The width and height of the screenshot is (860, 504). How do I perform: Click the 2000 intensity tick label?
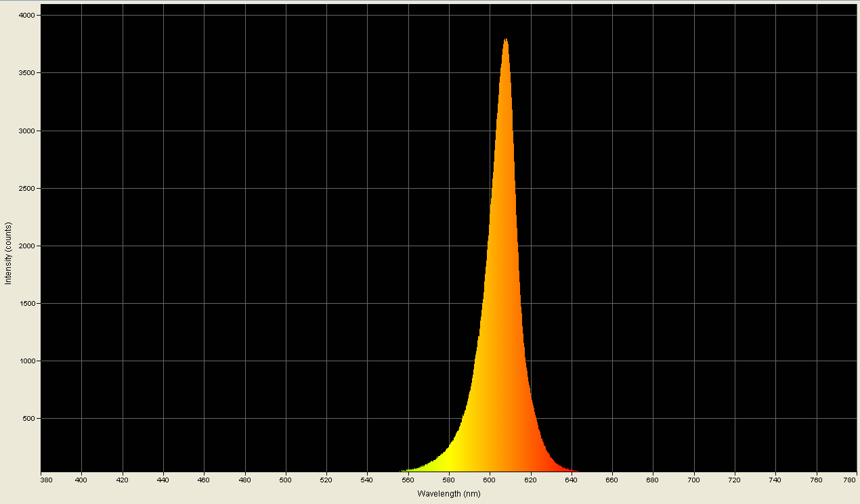click(28, 244)
